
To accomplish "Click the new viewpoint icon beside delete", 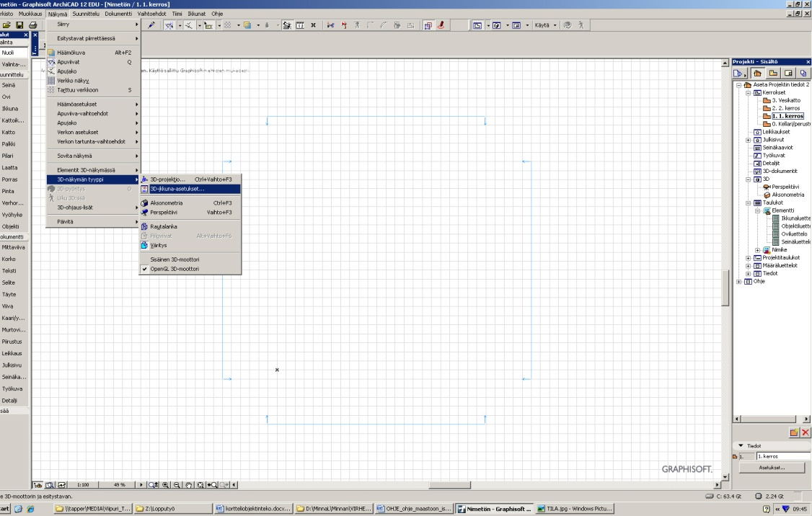I will click(x=793, y=432).
